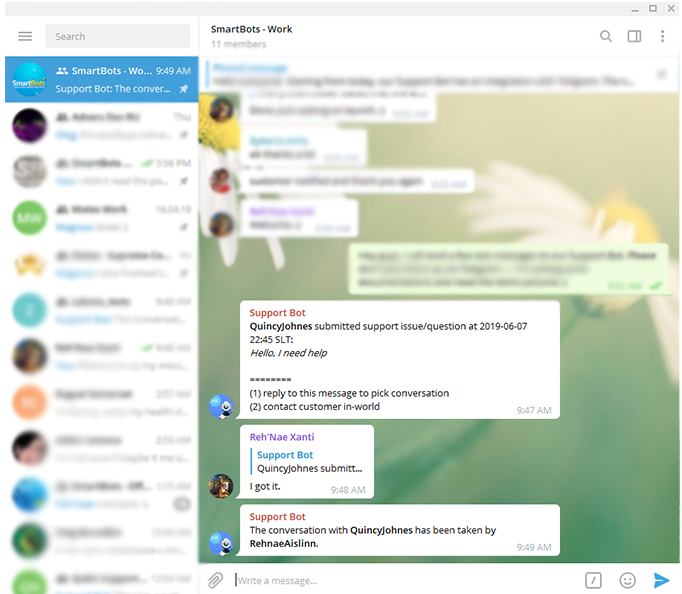This screenshot has height=594, width=682.
Task: Click the Search chats field
Action: tap(117, 36)
